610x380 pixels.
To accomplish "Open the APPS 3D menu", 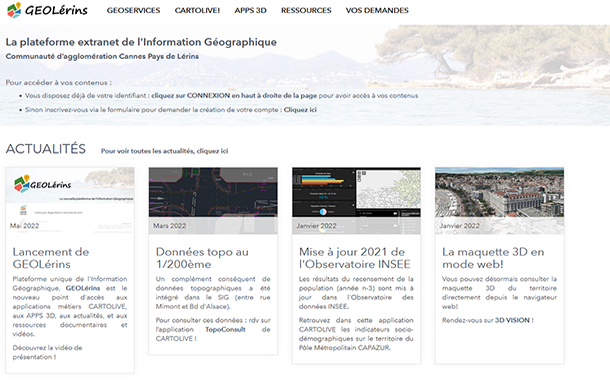I will 251,11.
